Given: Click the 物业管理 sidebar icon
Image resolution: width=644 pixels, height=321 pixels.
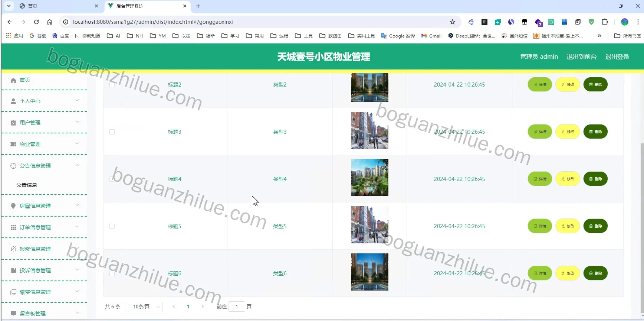Looking at the screenshot, I should pyautogui.click(x=13, y=144).
